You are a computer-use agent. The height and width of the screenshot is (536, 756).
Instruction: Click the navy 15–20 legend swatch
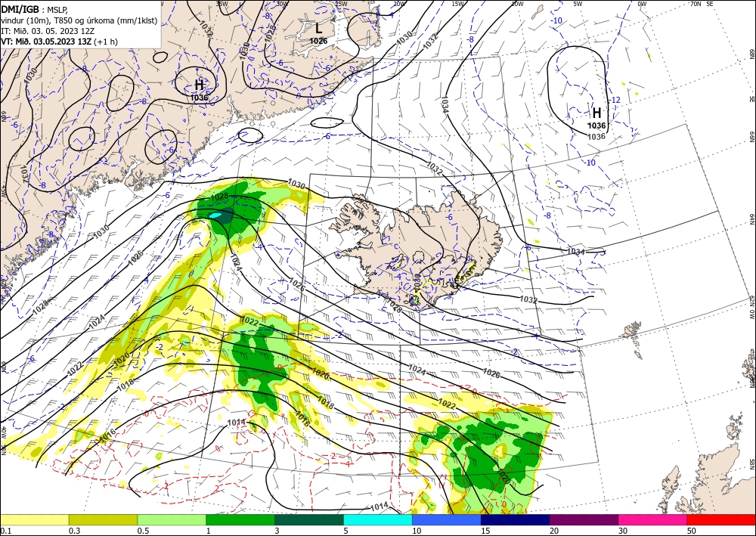pos(516,519)
